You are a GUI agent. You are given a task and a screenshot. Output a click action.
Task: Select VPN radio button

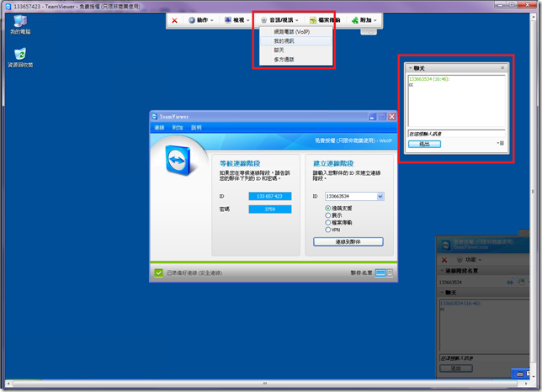coord(327,230)
